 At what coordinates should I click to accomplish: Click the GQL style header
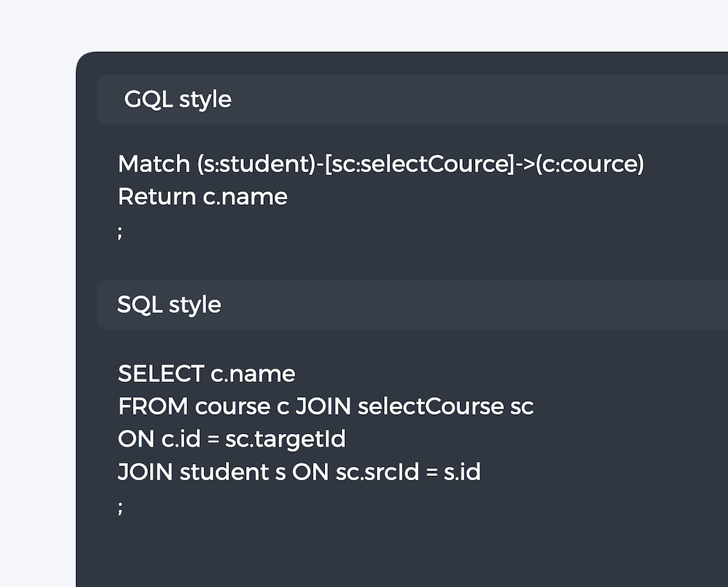click(178, 100)
